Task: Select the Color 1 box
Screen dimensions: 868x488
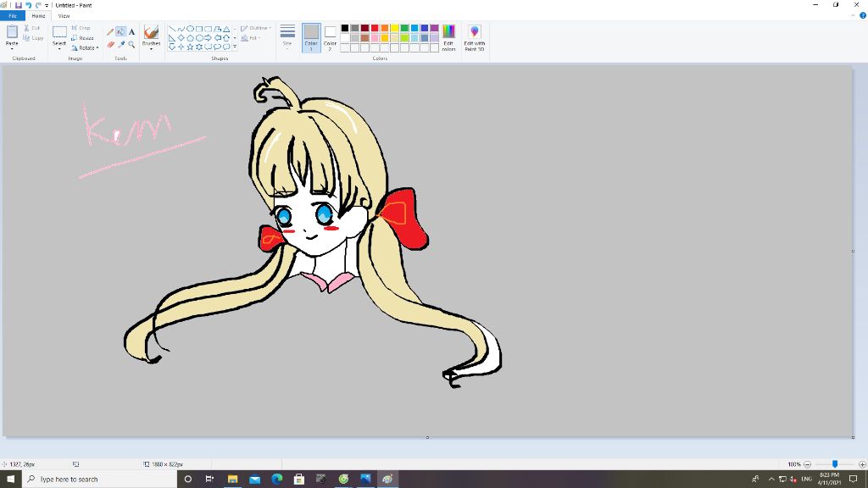Action: coord(311,37)
